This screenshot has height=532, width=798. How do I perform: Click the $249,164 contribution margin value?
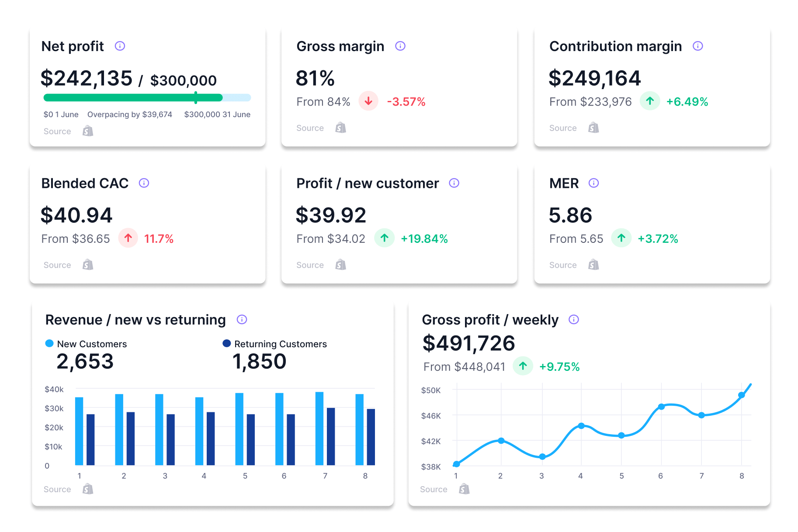pos(595,78)
